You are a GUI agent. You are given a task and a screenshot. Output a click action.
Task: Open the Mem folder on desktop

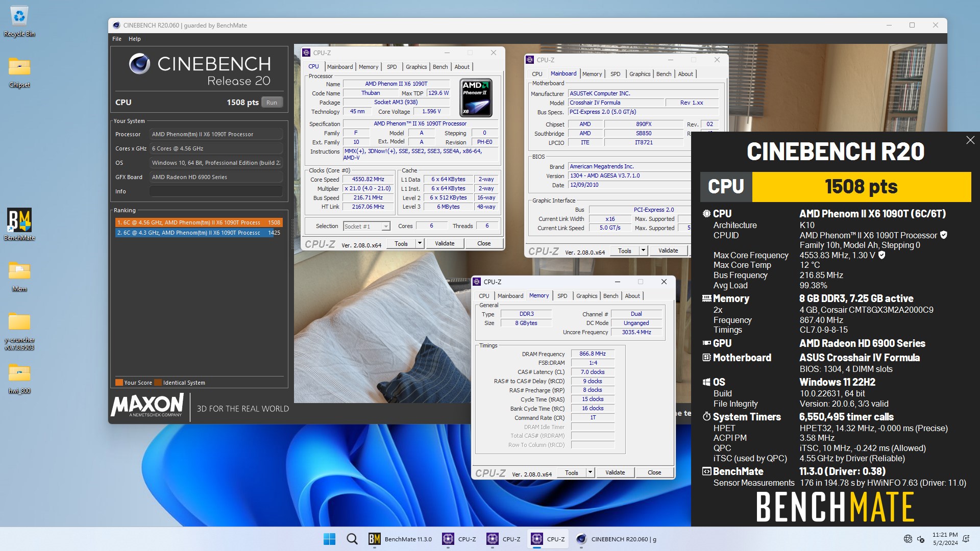click(19, 276)
